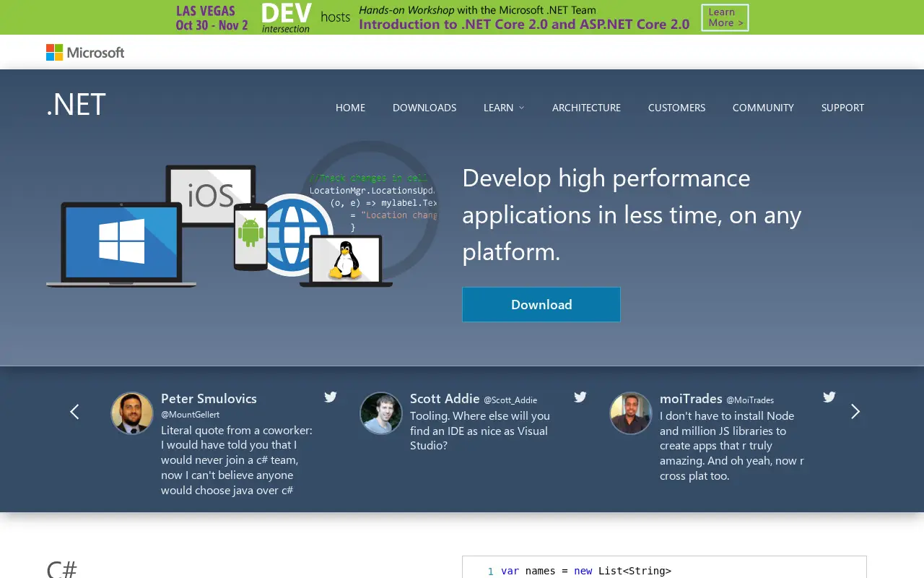Click the Windows laptop illustration
924x578 pixels.
121,244
